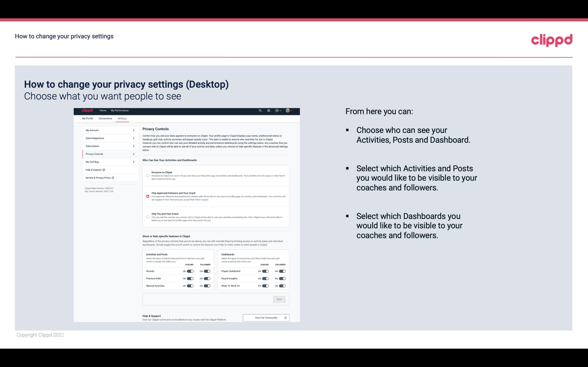Click the Player Dashboard followers toggle

point(282,271)
